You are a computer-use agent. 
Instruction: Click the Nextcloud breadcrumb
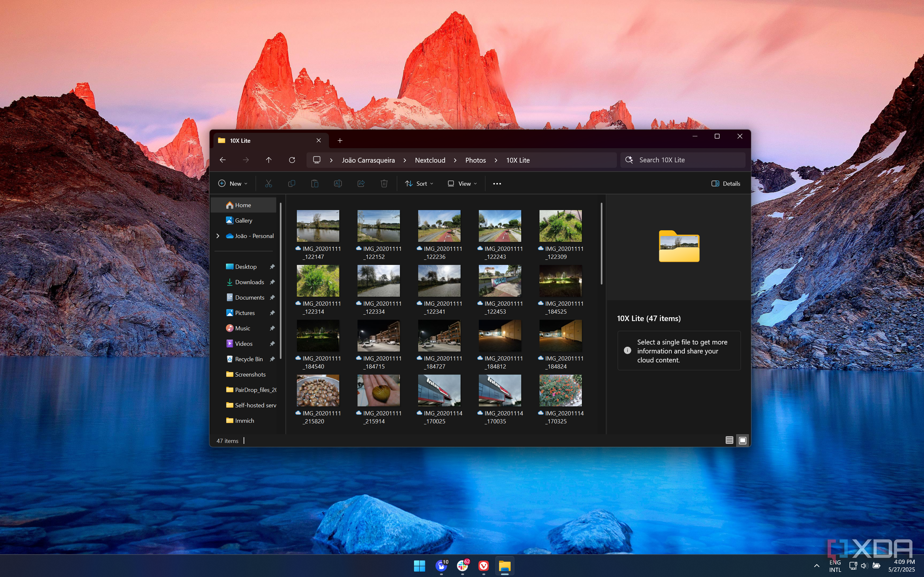point(430,160)
